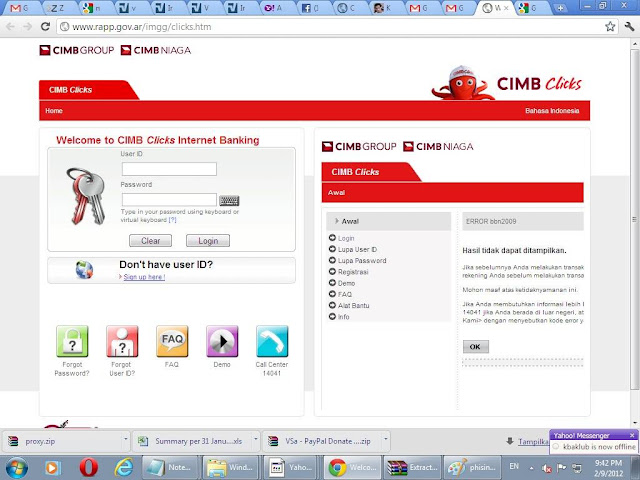Go back with the browser back arrow

[x=10, y=27]
